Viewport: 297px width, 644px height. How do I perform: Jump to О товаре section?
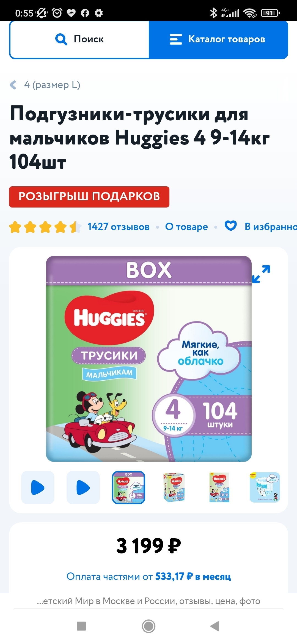click(x=186, y=227)
